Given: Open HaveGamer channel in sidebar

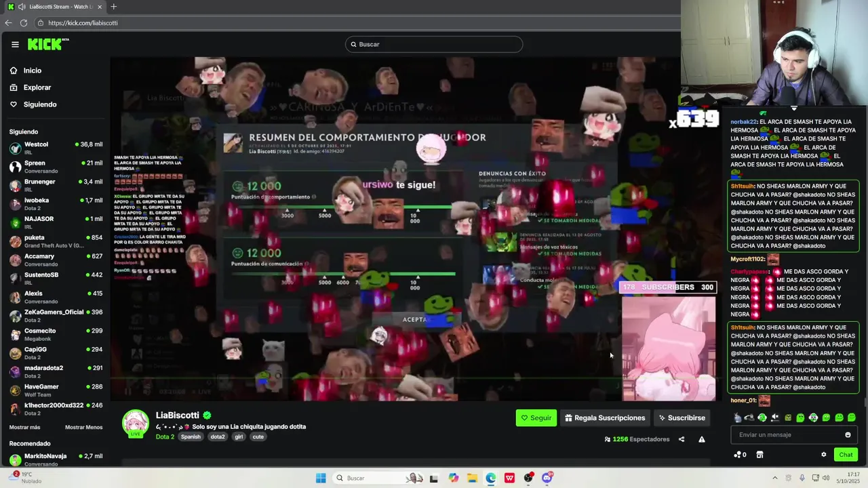Looking at the screenshot, I should [56, 390].
